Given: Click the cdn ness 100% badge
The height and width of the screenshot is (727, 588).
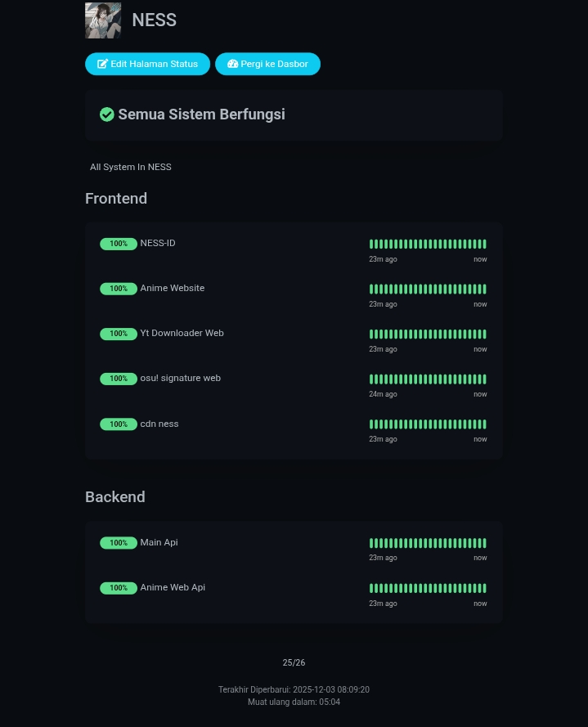Looking at the screenshot, I should [x=119, y=424].
